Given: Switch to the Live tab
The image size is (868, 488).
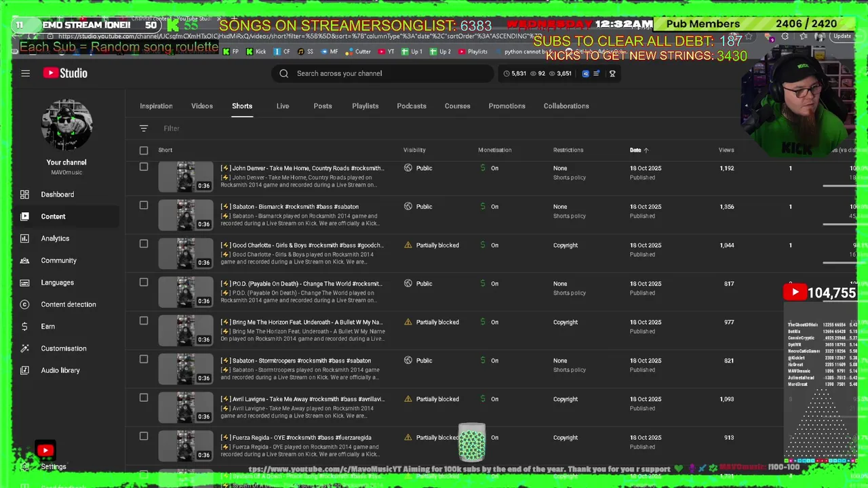Looking at the screenshot, I should [x=283, y=106].
